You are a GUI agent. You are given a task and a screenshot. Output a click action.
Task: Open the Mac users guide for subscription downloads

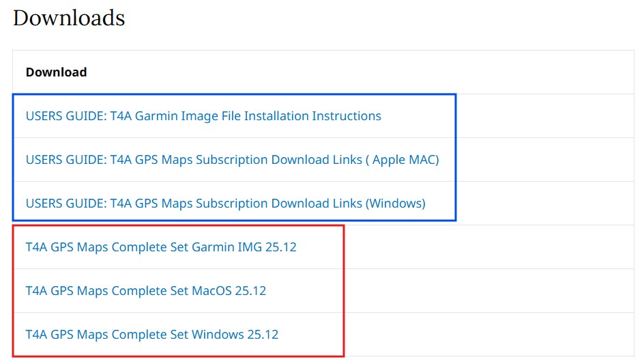(232, 160)
